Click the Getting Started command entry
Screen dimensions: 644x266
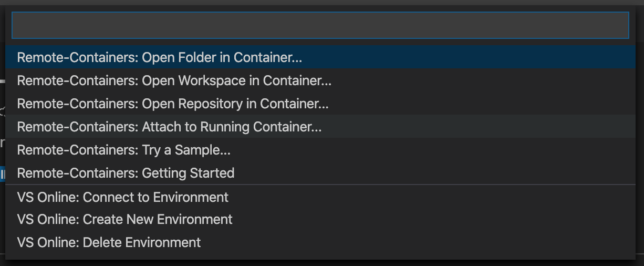point(126,173)
